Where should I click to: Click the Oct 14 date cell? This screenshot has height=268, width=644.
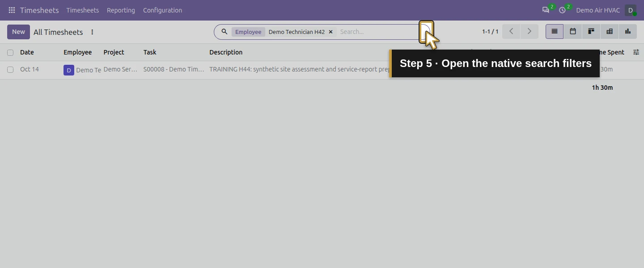pos(30,69)
